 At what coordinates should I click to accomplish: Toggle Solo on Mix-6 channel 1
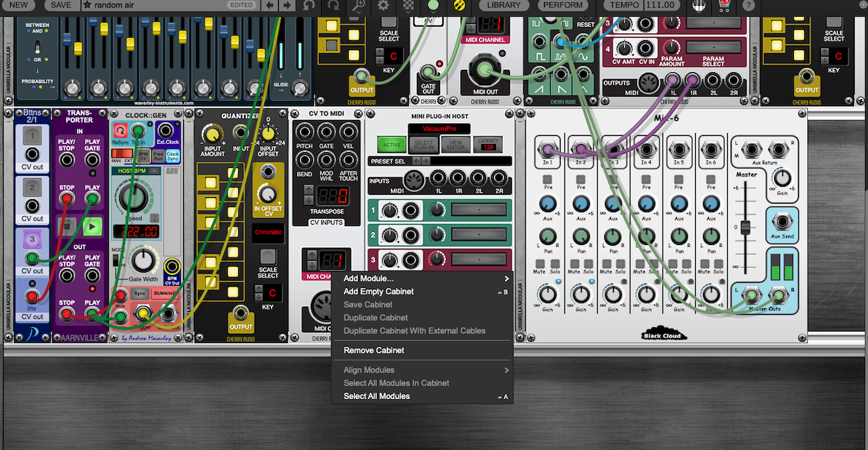click(555, 264)
